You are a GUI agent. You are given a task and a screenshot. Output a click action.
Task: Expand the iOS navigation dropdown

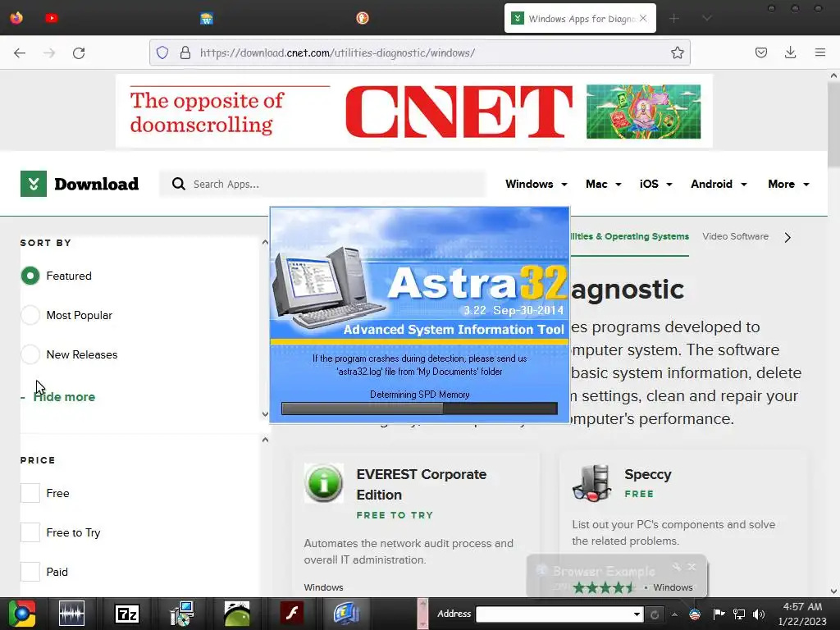(x=655, y=184)
